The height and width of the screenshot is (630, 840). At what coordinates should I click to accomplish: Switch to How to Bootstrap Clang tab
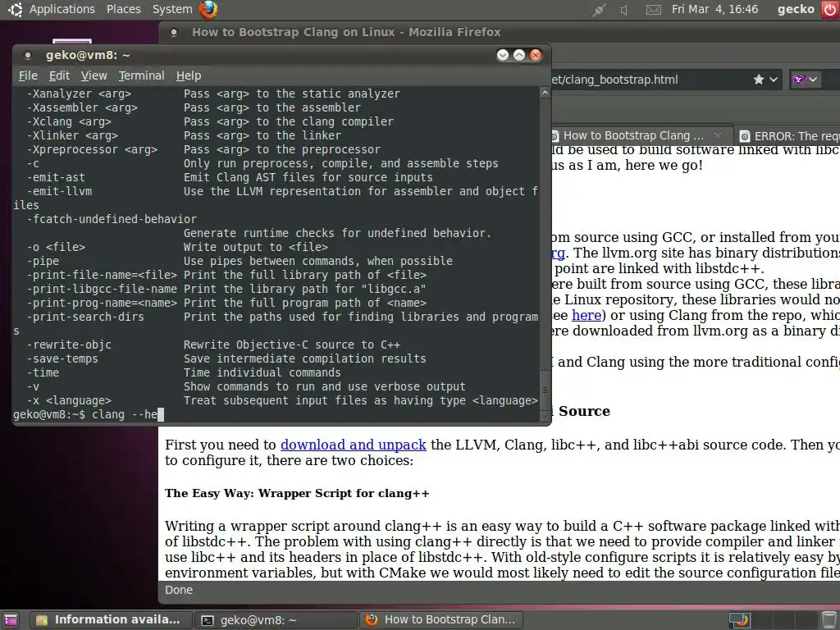[x=633, y=135]
